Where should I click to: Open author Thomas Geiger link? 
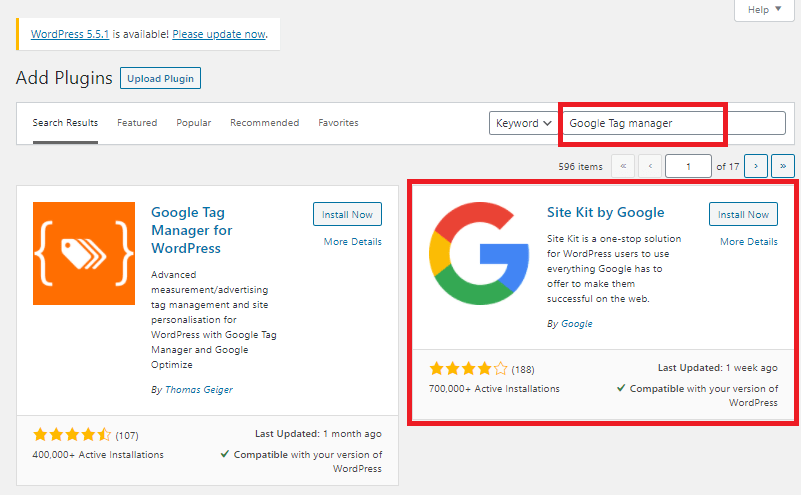pyautogui.click(x=199, y=390)
